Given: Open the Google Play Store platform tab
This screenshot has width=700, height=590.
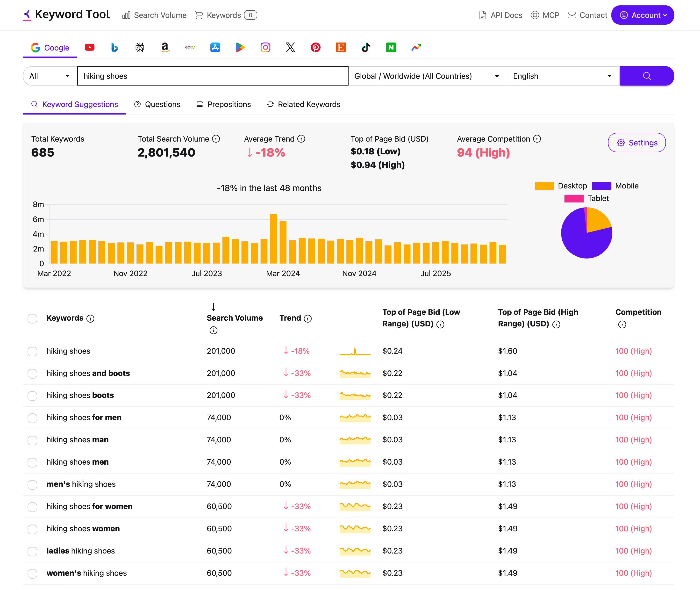Looking at the screenshot, I should [240, 48].
